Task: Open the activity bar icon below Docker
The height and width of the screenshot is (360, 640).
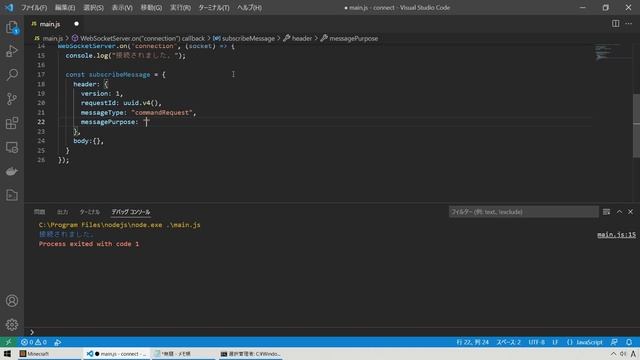Action: 12,195
